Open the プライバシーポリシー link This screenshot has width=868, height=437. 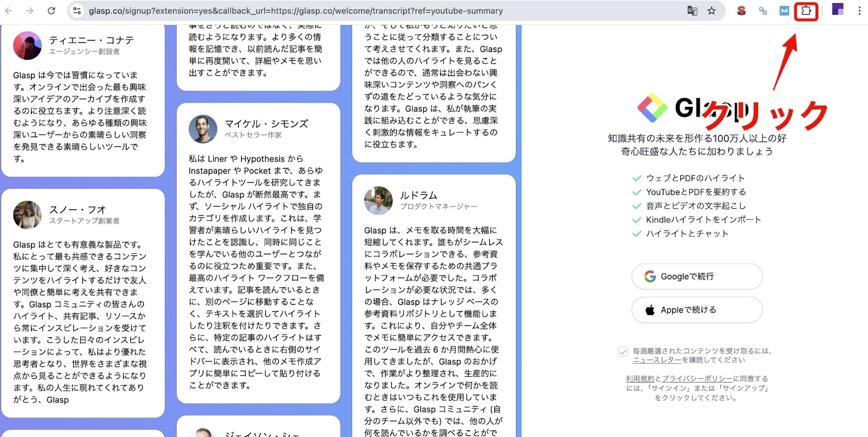click(697, 379)
